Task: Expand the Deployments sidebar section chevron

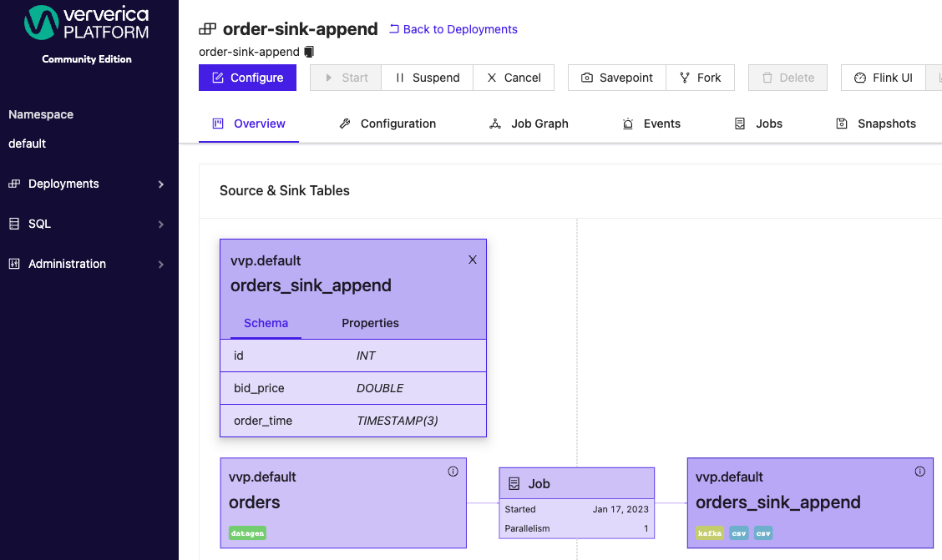Action: pyautogui.click(x=161, y=184)
